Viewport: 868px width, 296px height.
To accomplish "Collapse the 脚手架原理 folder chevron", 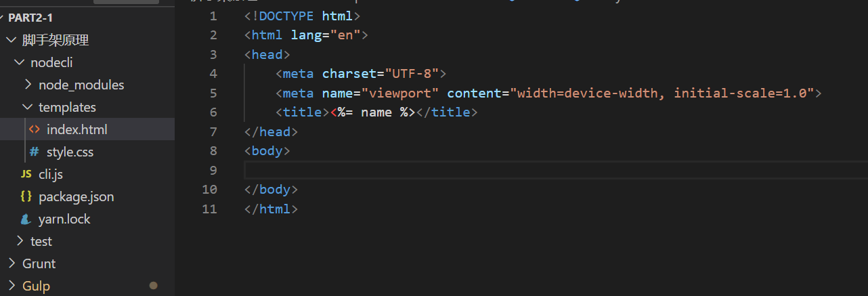I will click(11, 40).
